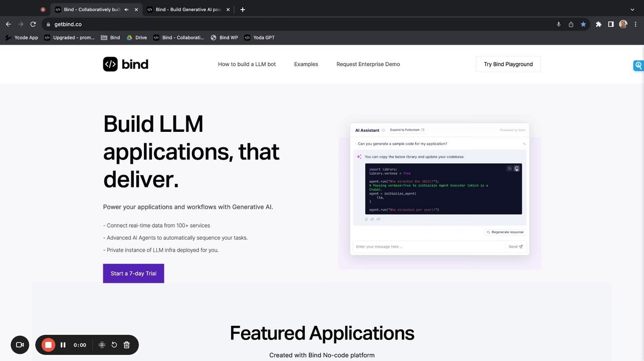Click the microphone icon in address bar

(558, 24)
